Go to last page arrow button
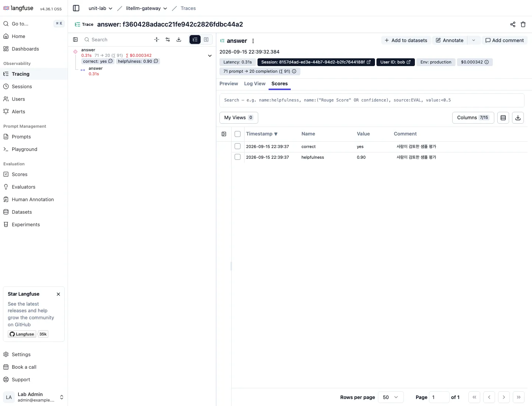This screenshot has height=406, width=532. [519, 397]
